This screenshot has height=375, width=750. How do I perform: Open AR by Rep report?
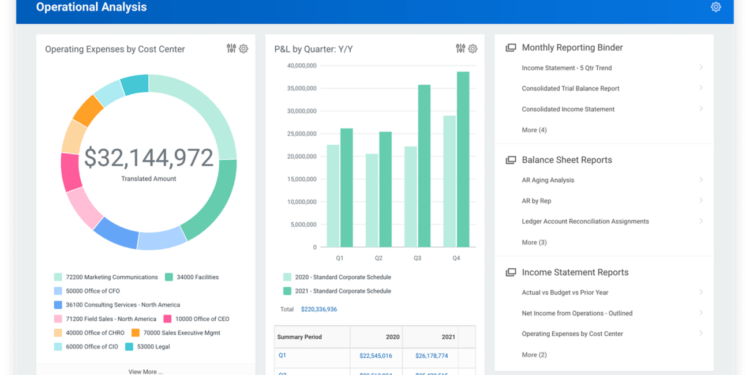(536, 201)
